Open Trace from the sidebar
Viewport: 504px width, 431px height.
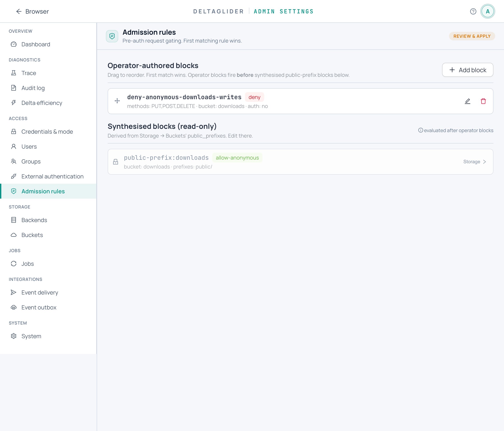49,73
